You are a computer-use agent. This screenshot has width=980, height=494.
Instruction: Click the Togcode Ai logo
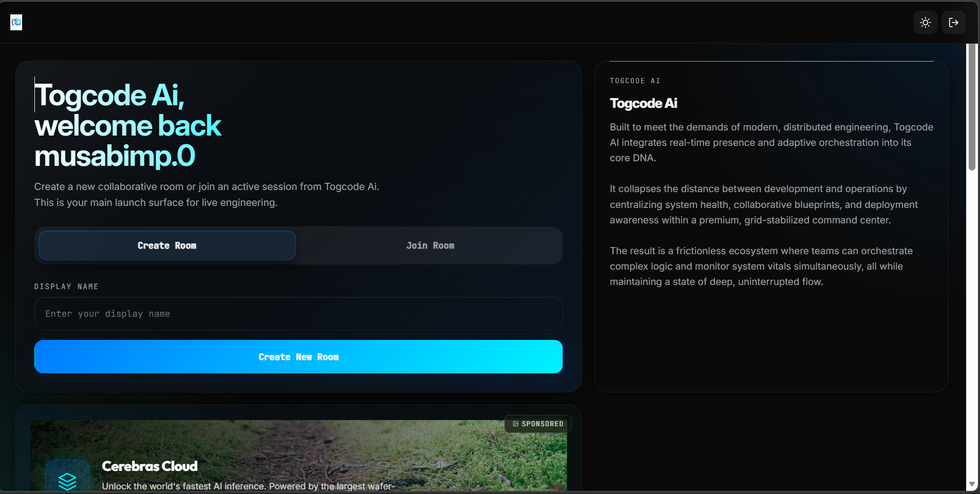15,22
